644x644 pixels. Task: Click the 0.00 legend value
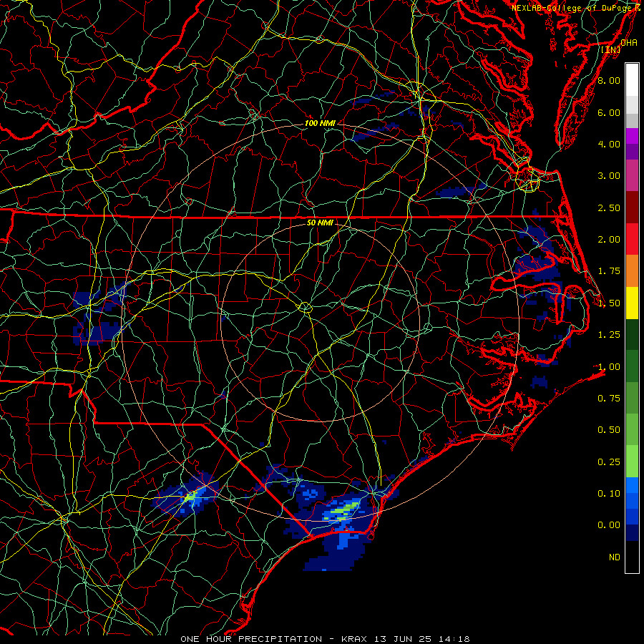609,525
